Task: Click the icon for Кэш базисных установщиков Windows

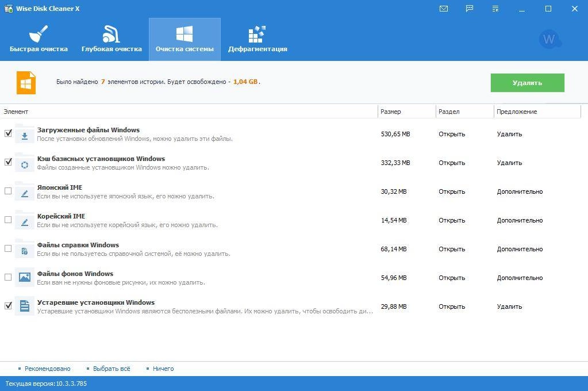Action: pos(24,163)
